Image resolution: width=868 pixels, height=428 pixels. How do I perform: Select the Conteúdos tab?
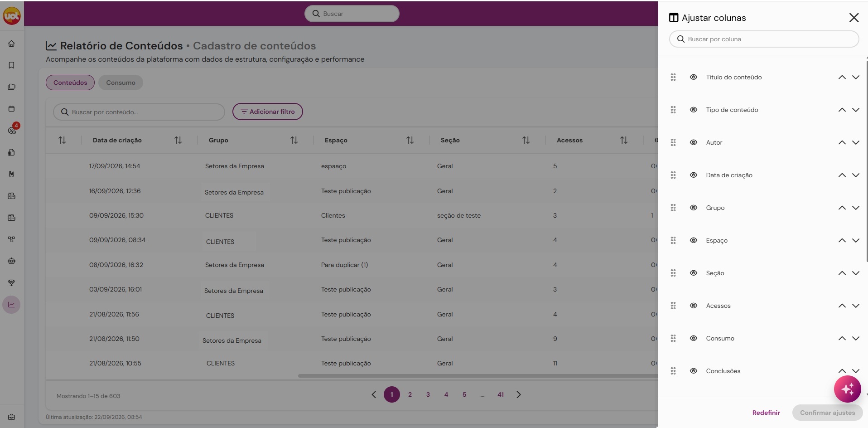click(x=70, y=83)
